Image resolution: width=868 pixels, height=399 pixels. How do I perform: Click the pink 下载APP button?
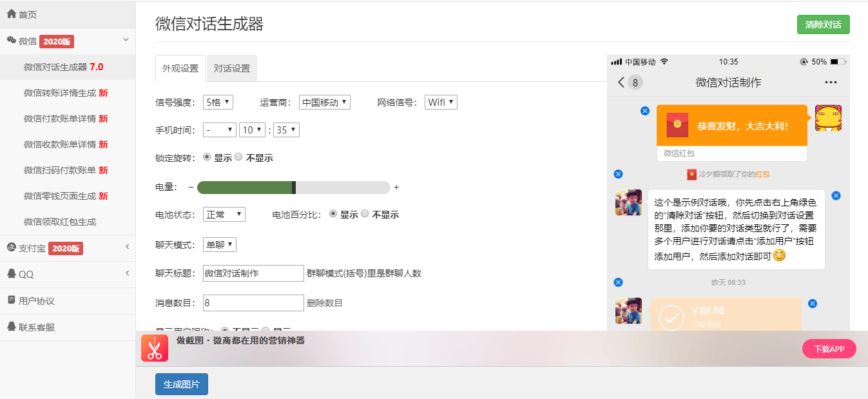(x=829, y=349)
